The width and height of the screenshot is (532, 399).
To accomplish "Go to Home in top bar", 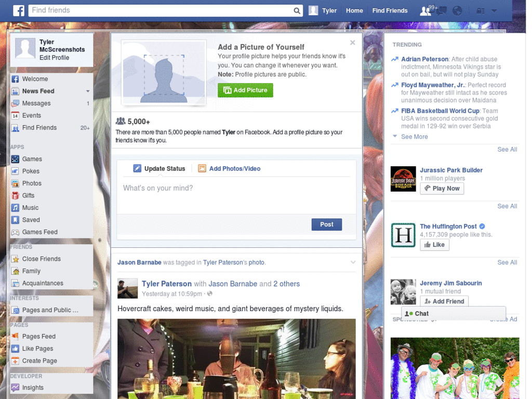I will click(x=354, y=11).
